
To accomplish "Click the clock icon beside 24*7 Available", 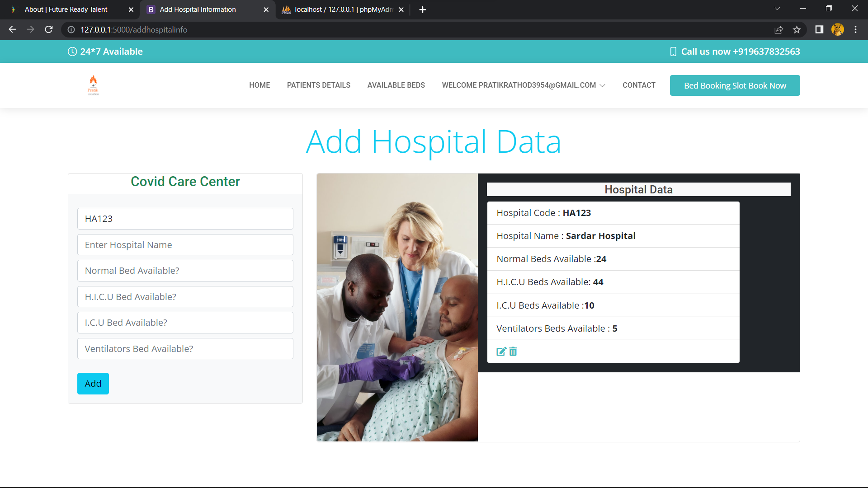I will (72, 52).
